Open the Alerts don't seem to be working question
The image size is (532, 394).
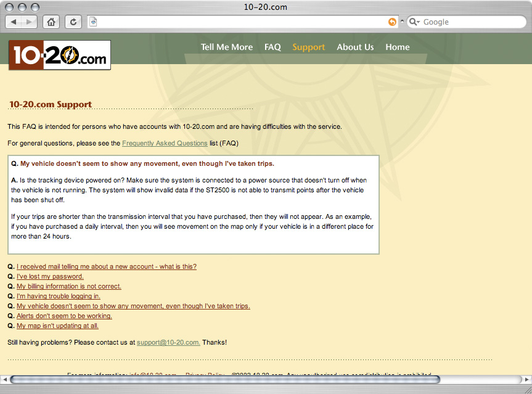[64, 316]
